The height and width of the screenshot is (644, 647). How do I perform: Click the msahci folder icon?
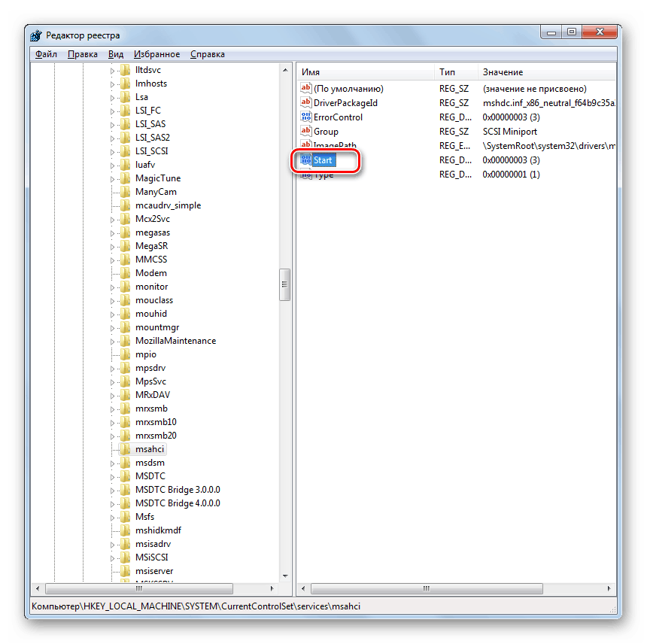point(125,448)
